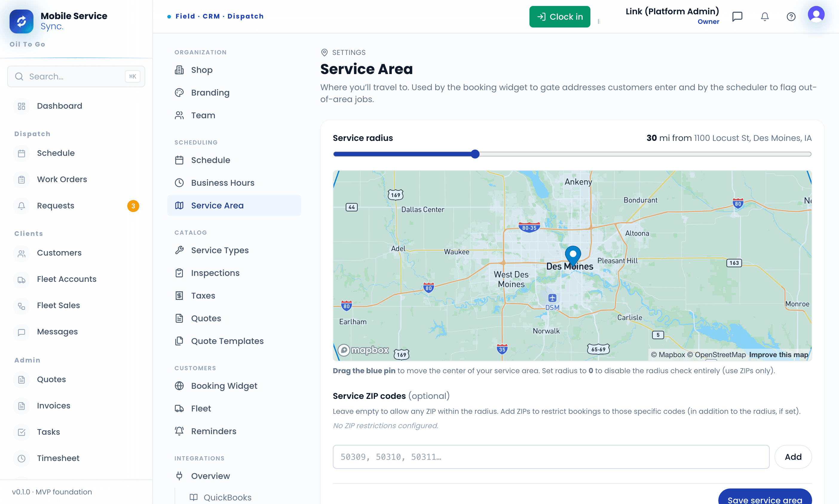Viewport: 839px width, 504px height.
Task: Select Fleet under Customers settings
Action: tap(234, 408)
